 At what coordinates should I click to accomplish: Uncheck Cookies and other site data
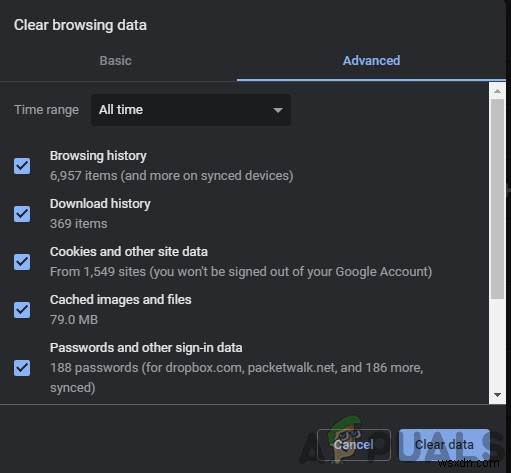coord(22,262)
